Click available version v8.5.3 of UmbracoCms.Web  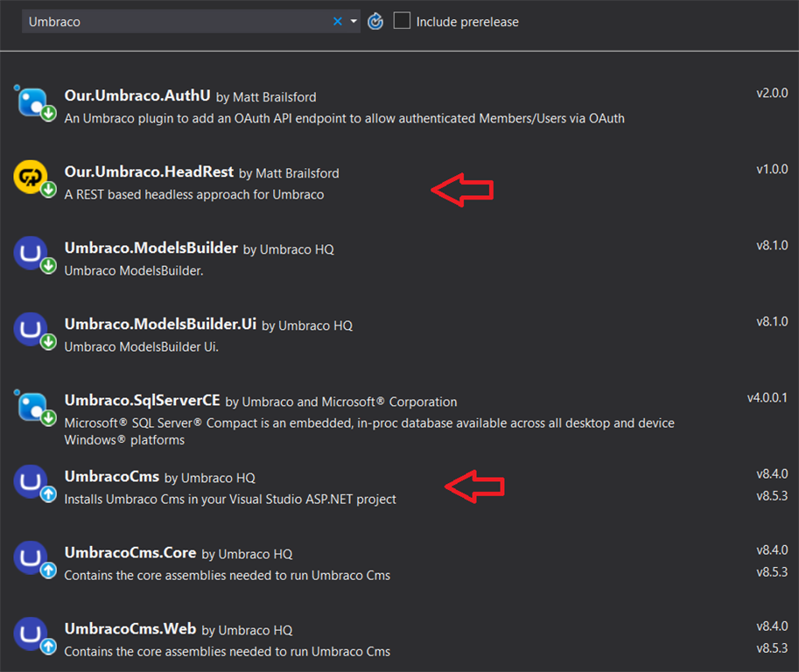(772, 648)
